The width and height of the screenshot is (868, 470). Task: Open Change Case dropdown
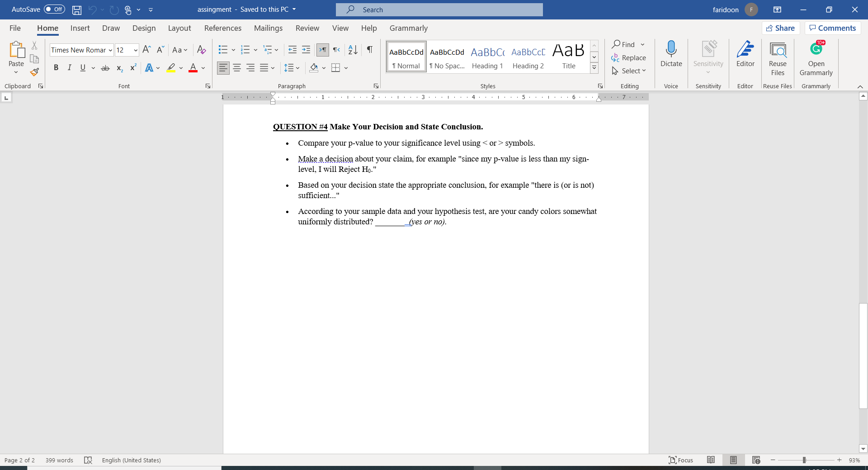point(180,50)
